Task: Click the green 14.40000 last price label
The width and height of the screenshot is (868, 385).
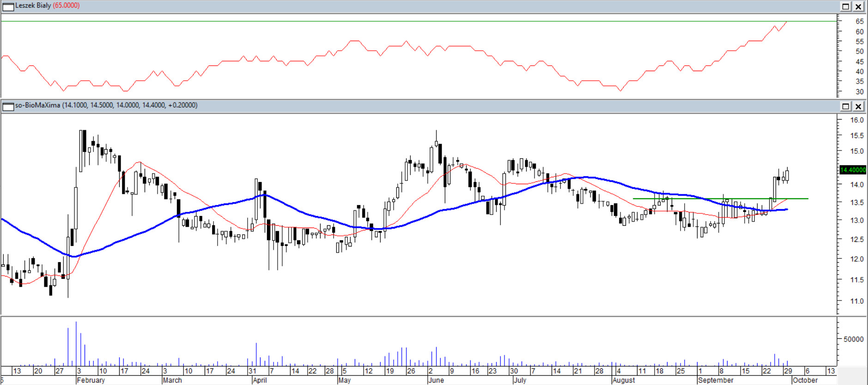Action: (x=852, y=170)
